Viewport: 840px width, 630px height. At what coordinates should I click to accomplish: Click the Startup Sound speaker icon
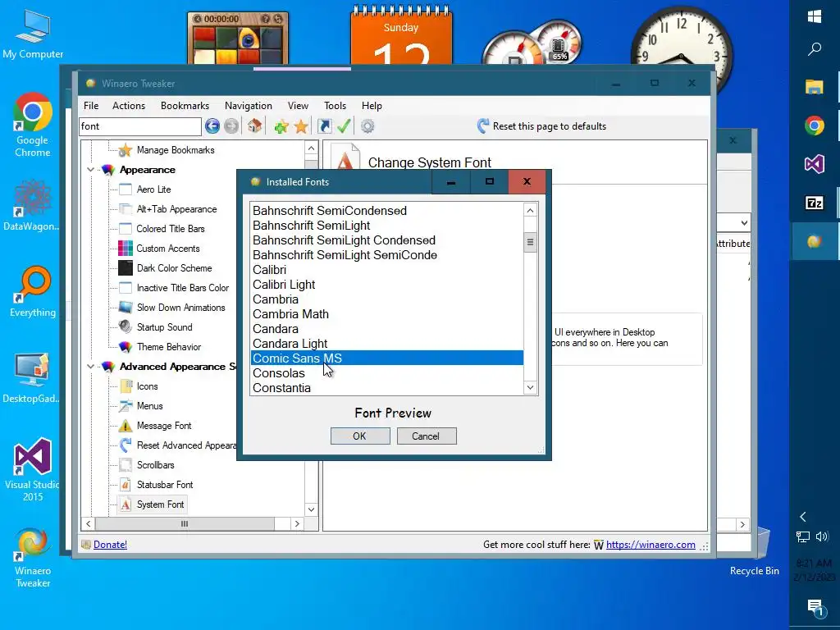pos(126,326)
